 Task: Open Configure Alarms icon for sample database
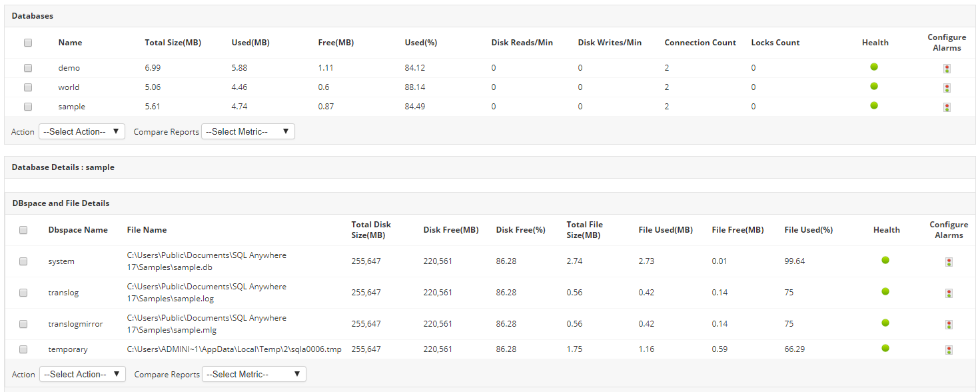click(947, 107)
